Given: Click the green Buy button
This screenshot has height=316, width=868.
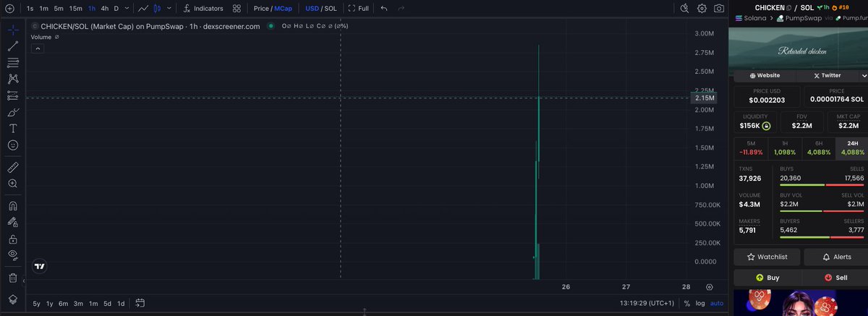Looking at the screenshot, I should tap(767, 278).
